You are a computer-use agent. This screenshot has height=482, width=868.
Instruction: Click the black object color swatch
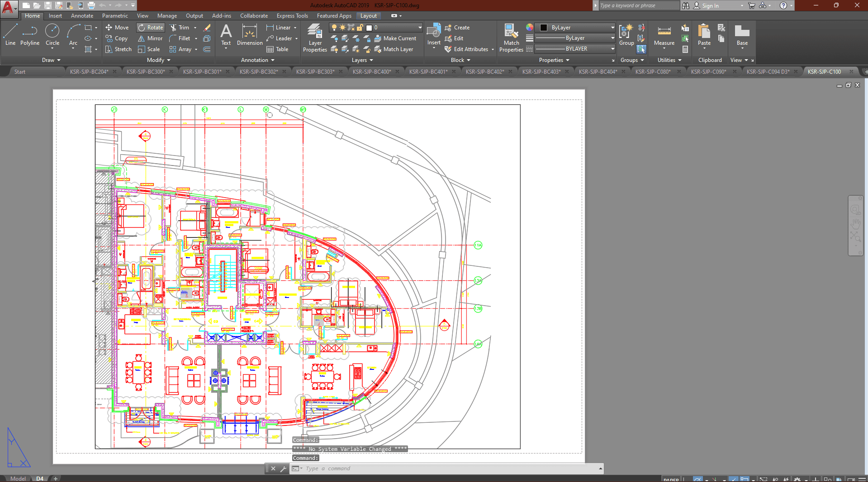[x=544, y=28]
